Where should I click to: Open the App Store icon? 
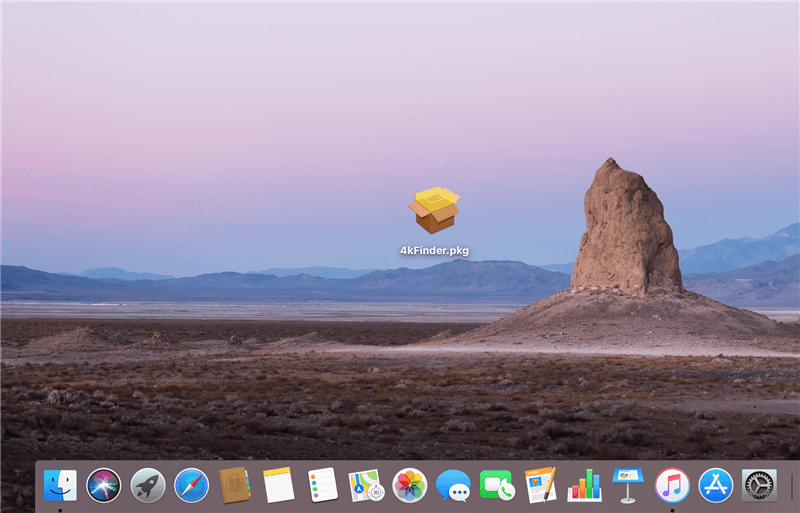point(716,485)
